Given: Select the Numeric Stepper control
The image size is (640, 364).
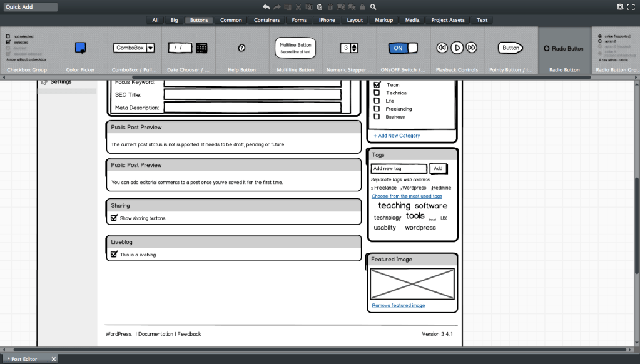Looking at the screenshot, I should tap(349, 48).
